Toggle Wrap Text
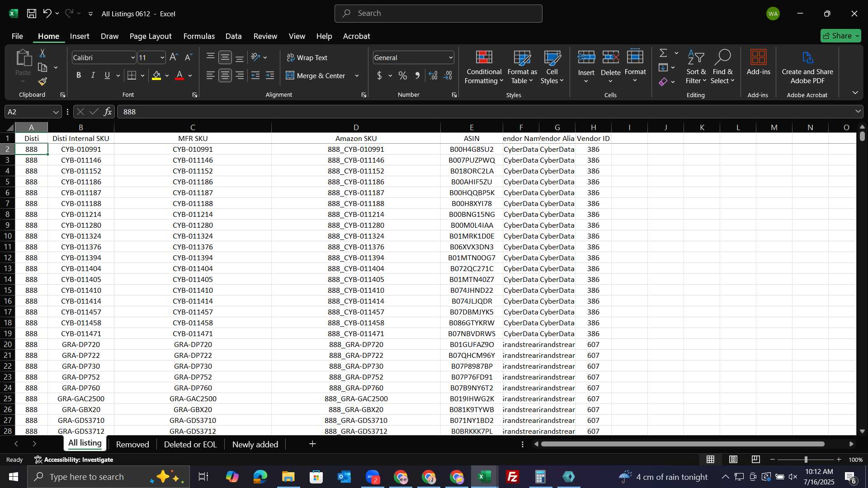 [x=307, y=57]
